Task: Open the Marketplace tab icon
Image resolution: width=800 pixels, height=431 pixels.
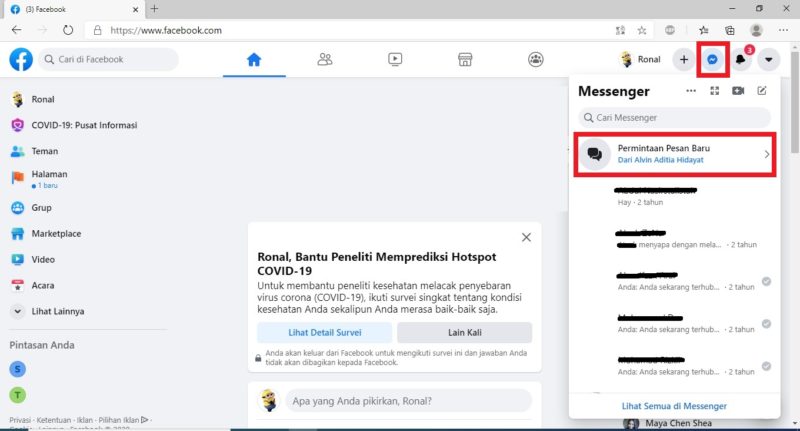Action: click(465, 60)
